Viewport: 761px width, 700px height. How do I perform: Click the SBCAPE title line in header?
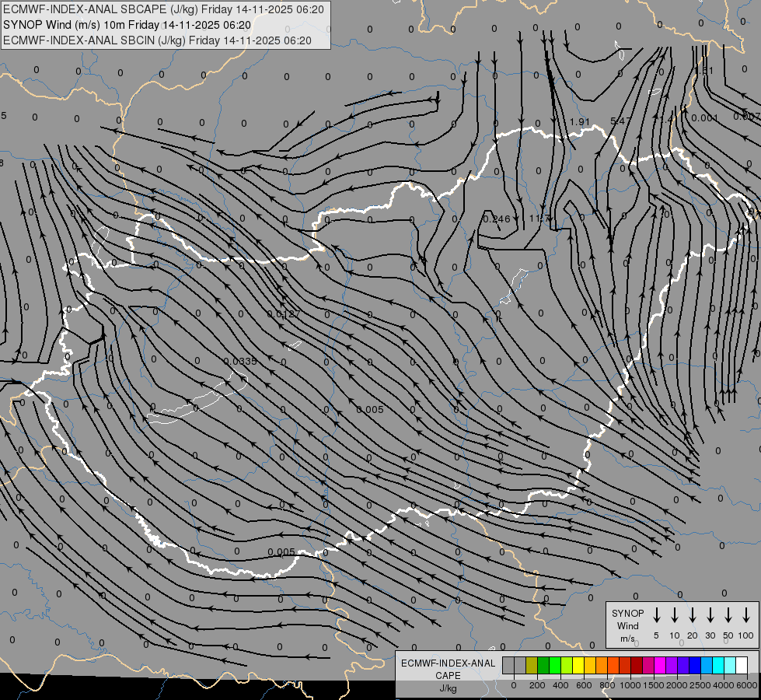pos(163,9)
